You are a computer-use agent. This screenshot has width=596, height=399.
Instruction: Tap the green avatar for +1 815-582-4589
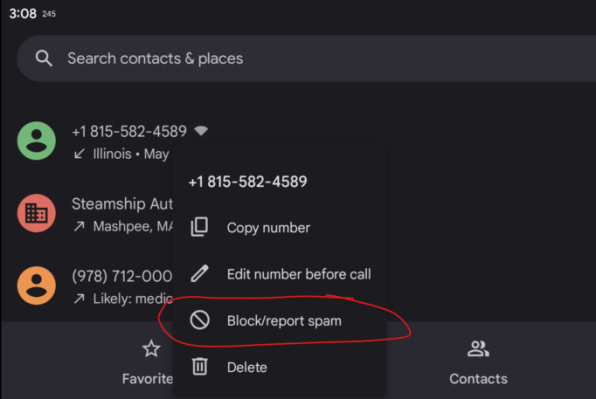[36, 141]
